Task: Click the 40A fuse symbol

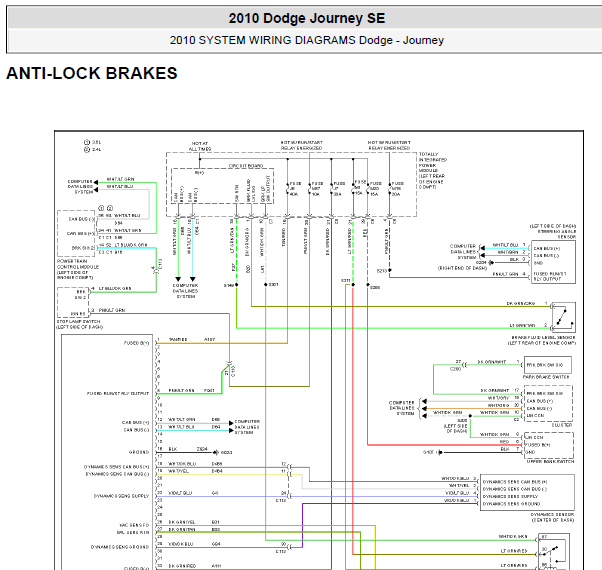Action: coord(288,188)
